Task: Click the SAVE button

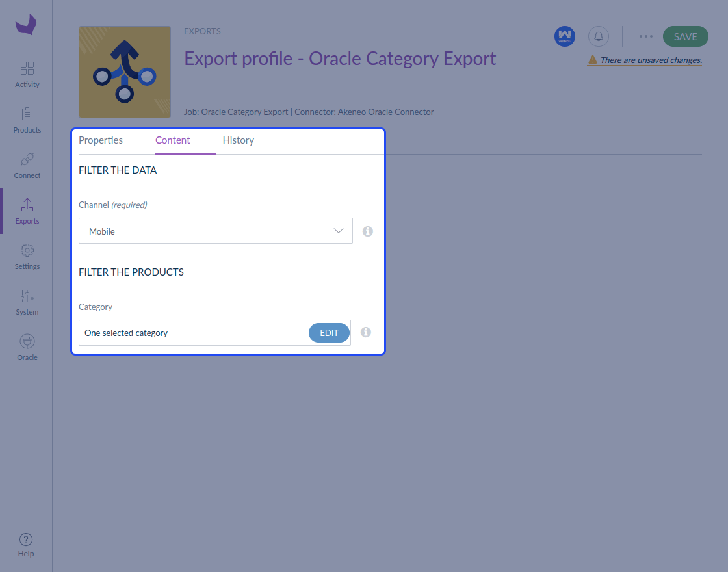Action: [x=685, y=36]
